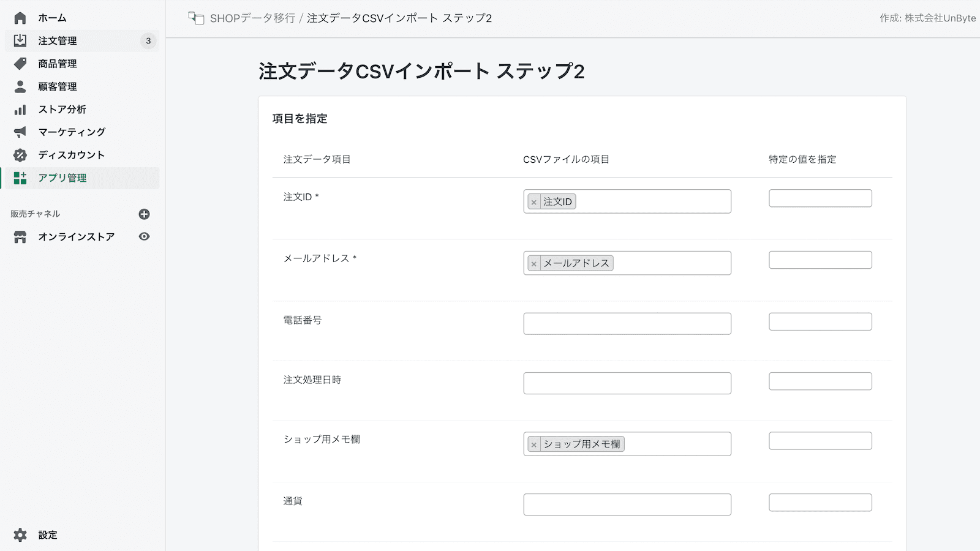Open the CSV field selector for 電話番号
This screenshot has height=551, width=980.
click(626, 323)
